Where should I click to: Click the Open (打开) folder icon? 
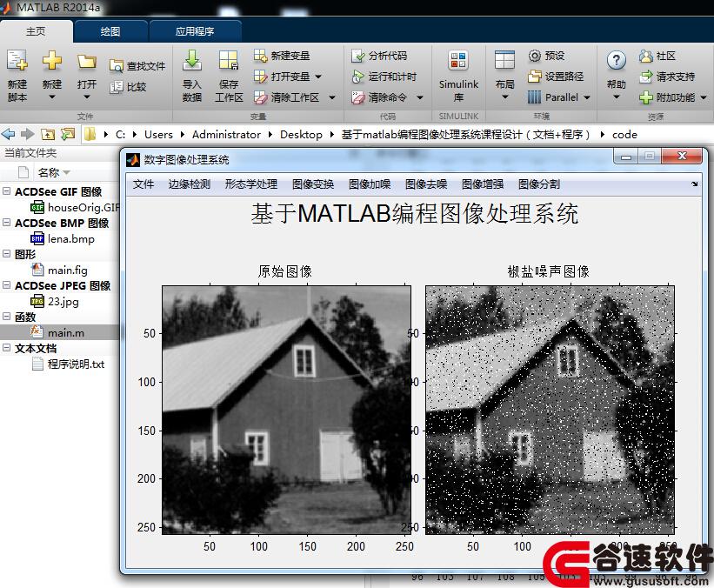[86, 62]
